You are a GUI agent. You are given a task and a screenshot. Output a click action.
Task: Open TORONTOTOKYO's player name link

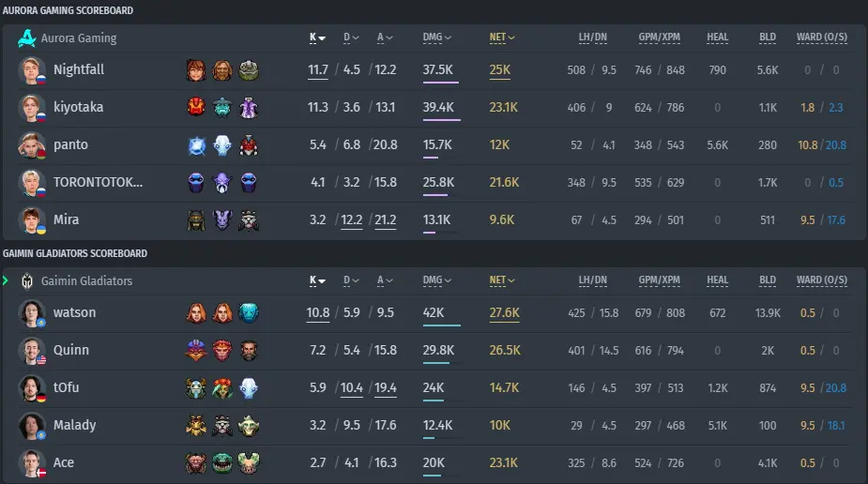click(98, 183)
